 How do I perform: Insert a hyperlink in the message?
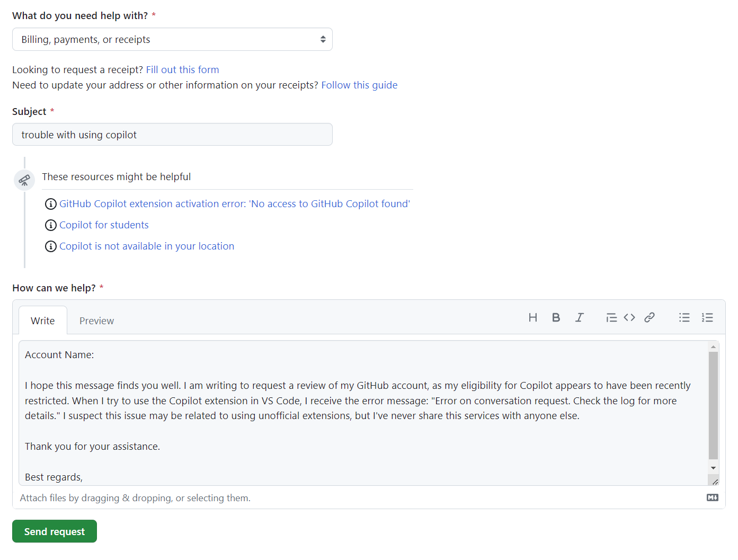(x=650, y=317)
